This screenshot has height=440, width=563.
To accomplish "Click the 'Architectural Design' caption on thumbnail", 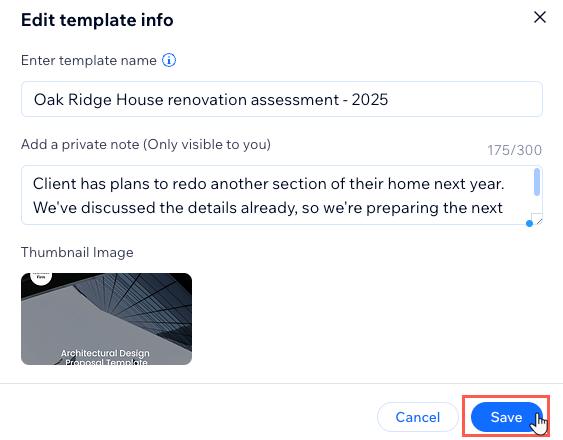I will (105, 353).
